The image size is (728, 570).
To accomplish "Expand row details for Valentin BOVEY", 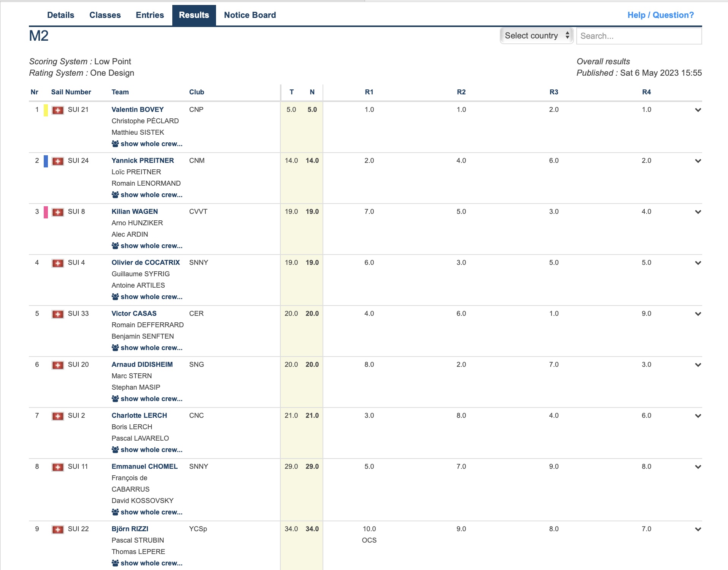I will tap(698, 110).
